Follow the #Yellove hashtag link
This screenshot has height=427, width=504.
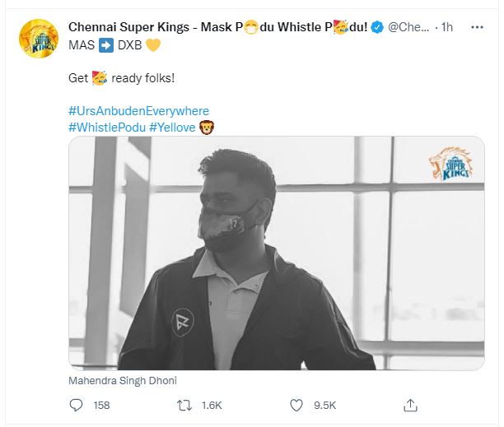(174, 127)
